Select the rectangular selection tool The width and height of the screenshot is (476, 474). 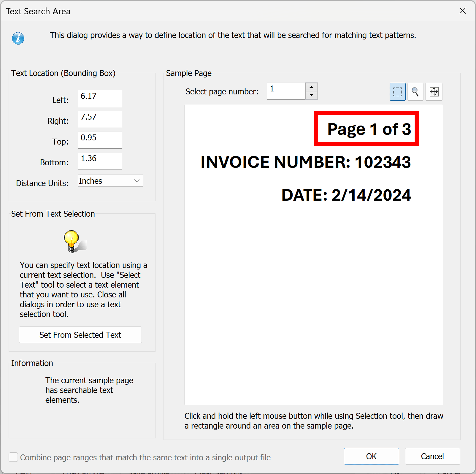397,92
